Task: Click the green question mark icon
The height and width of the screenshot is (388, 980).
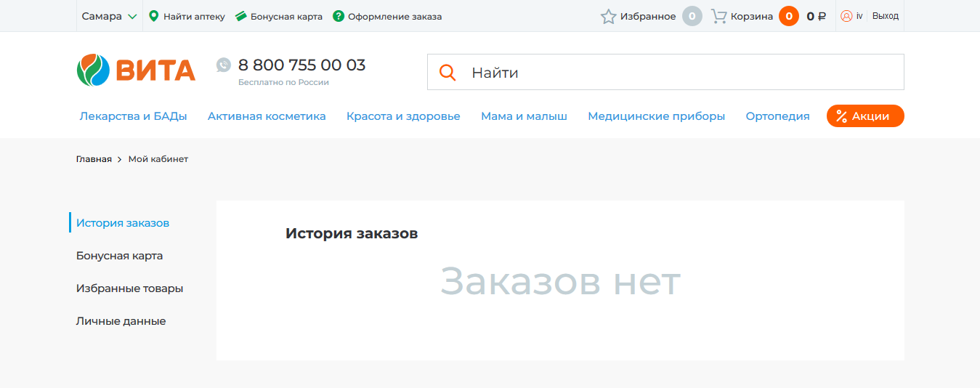Action: point(339,16)
